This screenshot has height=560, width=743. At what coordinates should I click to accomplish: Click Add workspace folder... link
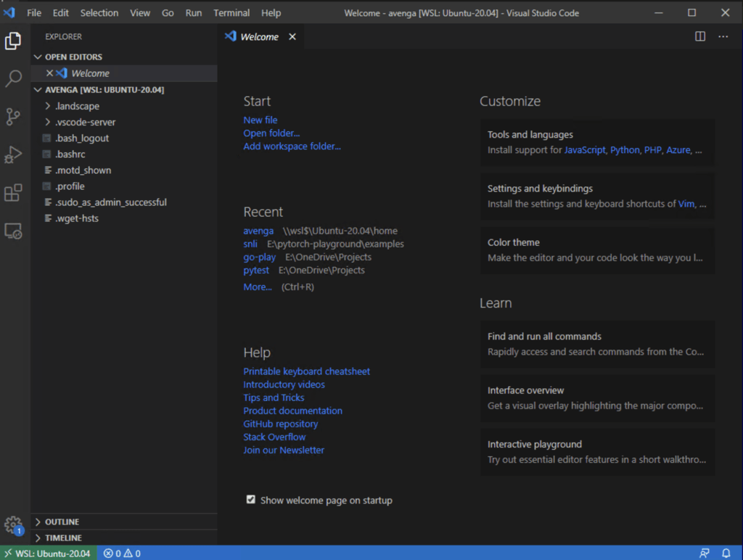[x=292, y=147]
